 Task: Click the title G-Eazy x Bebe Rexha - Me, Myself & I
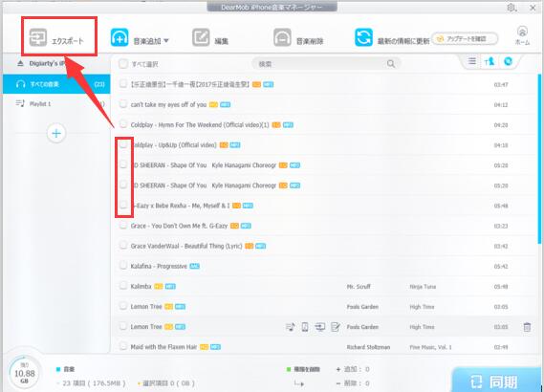182,206
